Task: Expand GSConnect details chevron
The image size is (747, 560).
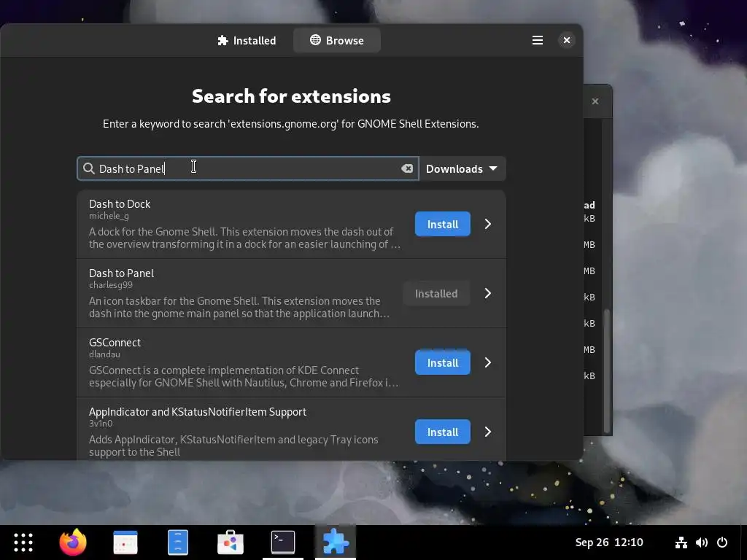Action: (x=488, y=363)
